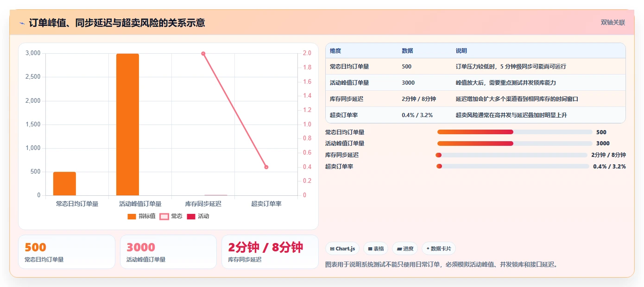Screen dimensions: 644x287
Task: Click the lightning icon beside the title
Action: 22,23
